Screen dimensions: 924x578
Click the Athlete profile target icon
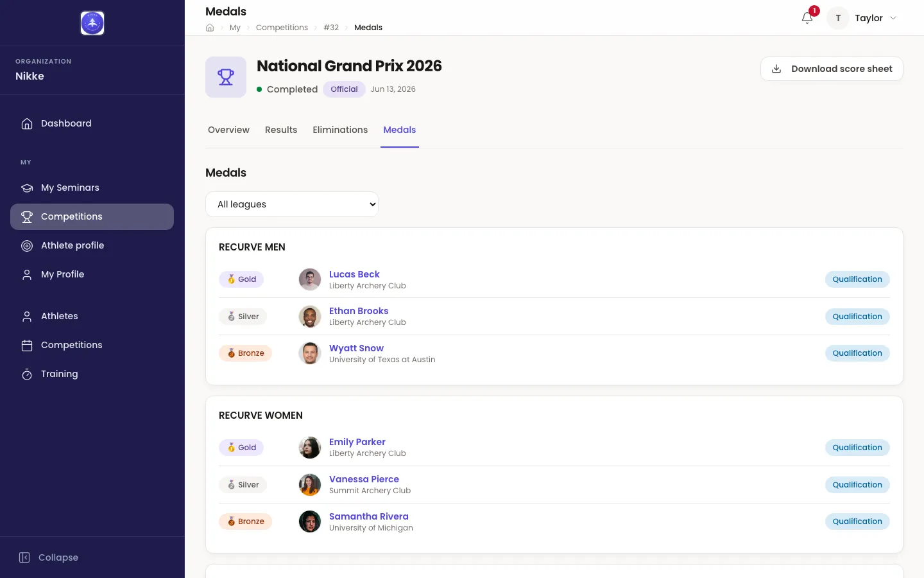[27, 245]
